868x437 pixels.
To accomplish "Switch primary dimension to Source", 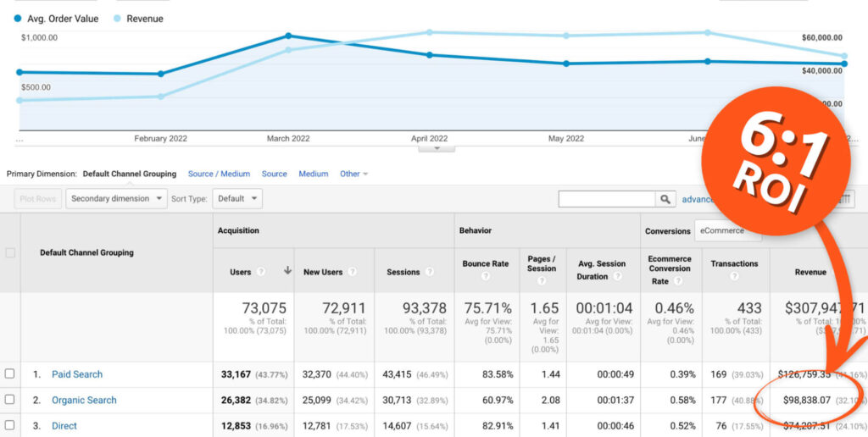I will [275, 174].
